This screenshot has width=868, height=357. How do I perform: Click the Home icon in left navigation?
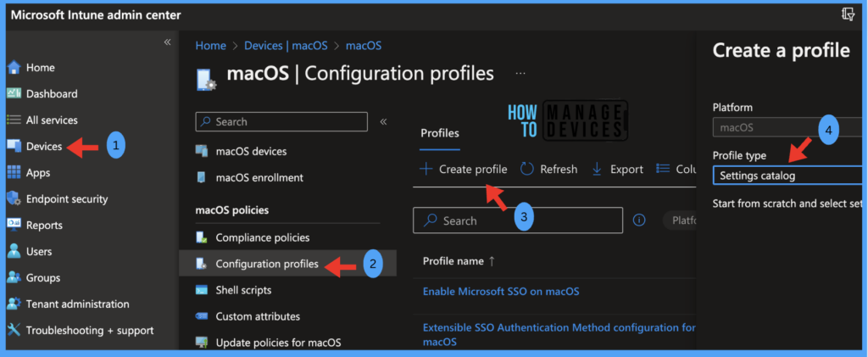(x=14, y=68)
